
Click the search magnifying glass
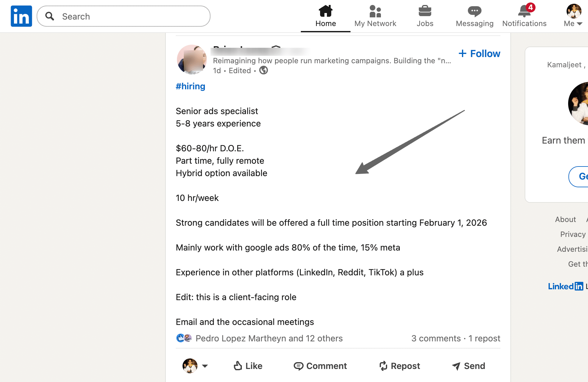[x=49, y=16]
